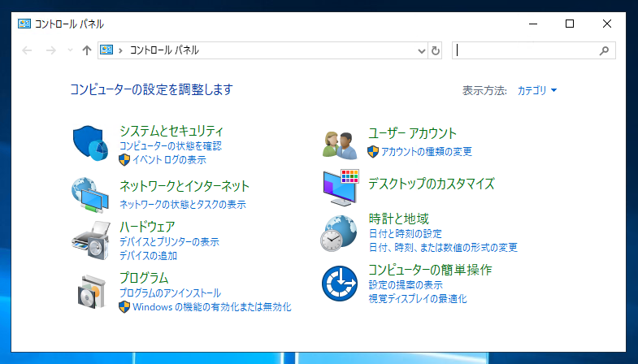
Task: Click the magnifier search icon
Action: pos(604,50)
